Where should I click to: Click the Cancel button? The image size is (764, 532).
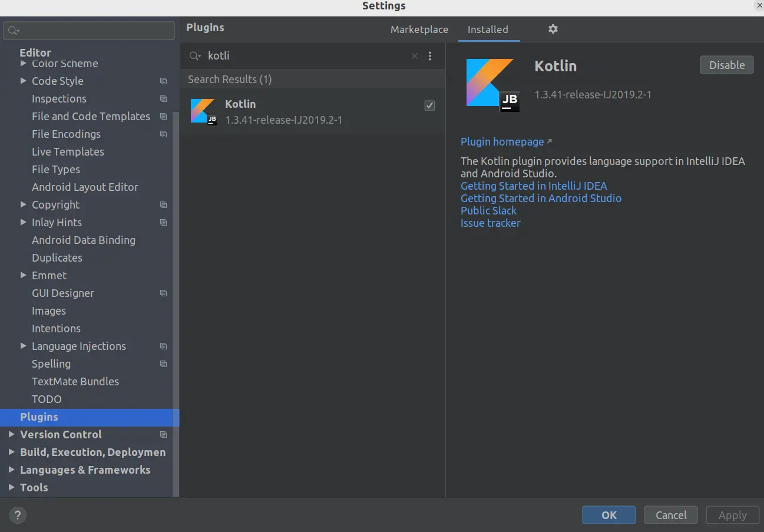(671, 515)
